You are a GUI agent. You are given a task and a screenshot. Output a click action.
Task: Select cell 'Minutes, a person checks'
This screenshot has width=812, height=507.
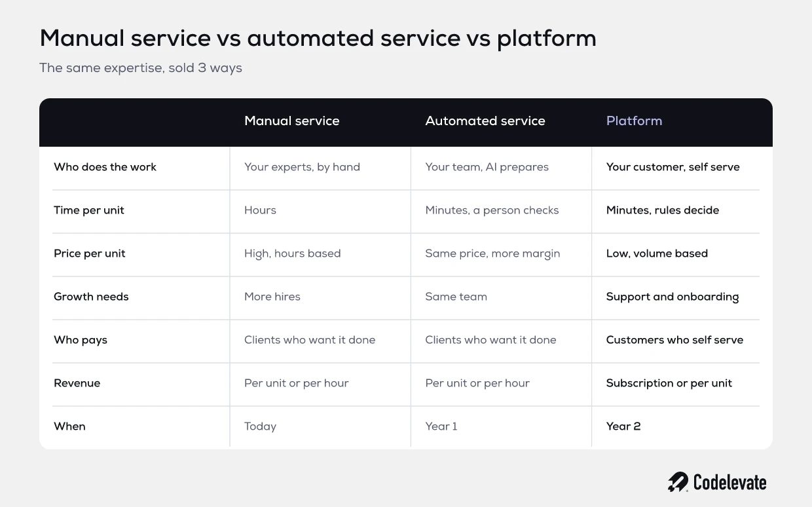pos(492,210)
